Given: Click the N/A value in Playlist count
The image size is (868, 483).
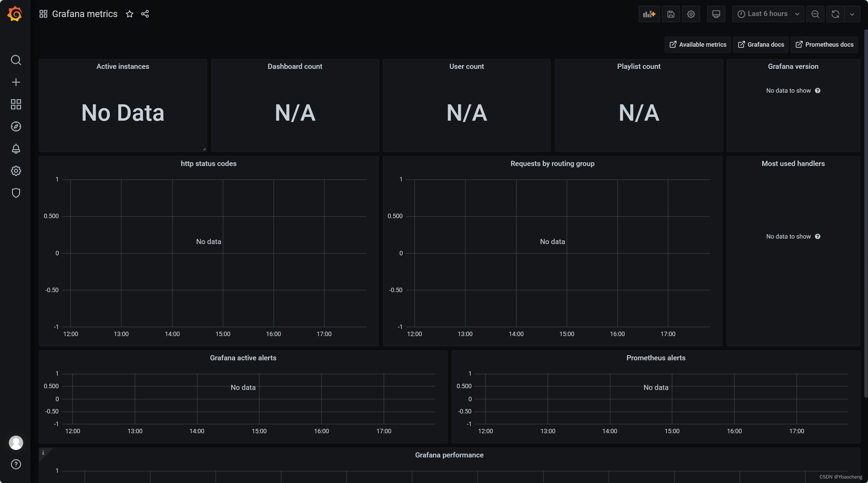Looking at the screenshot, I should pos(639,113).
